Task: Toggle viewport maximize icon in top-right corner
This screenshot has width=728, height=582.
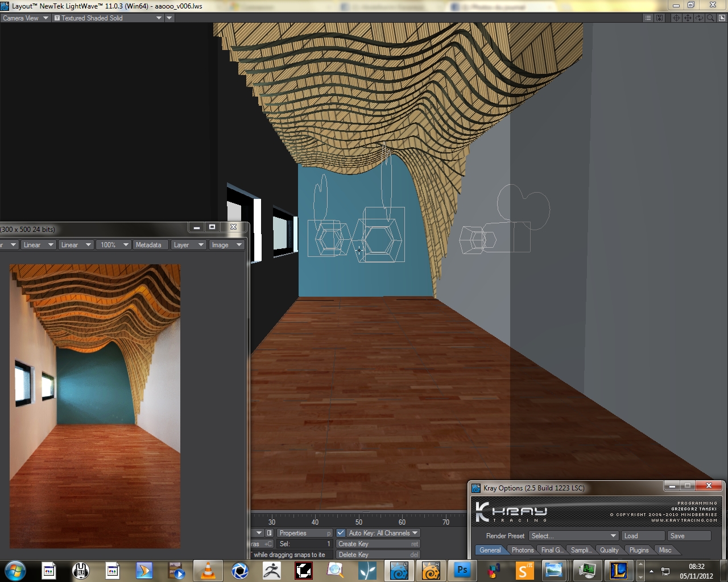Action: [722, 18]
